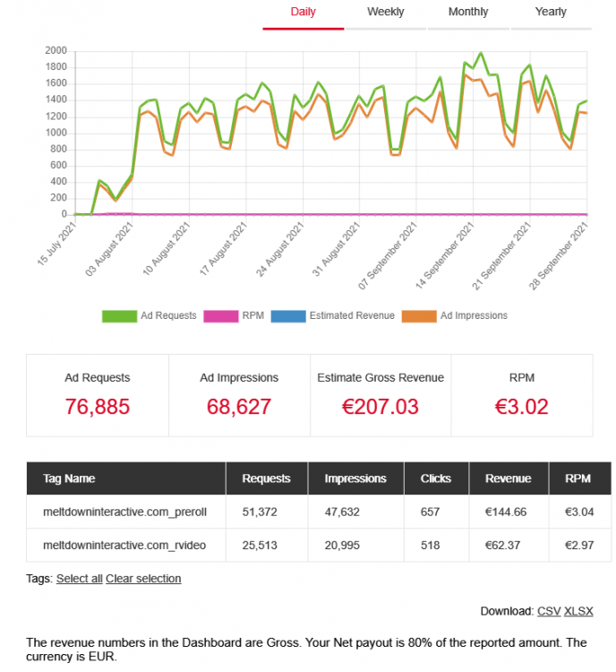This screenshot has width=616, height=672.
Task: Open the Weekly tab
Action: [385, 13]
